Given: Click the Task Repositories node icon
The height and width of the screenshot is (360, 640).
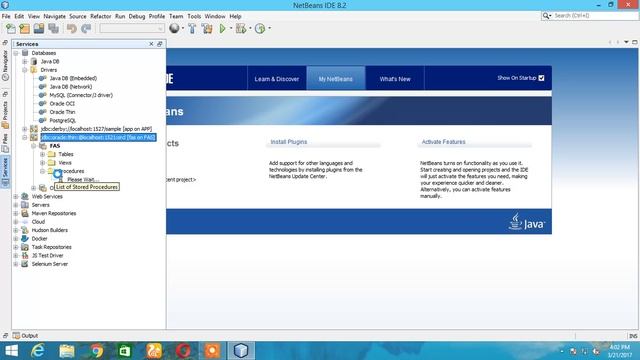Looking at the screenshot, I should (25, 247).
